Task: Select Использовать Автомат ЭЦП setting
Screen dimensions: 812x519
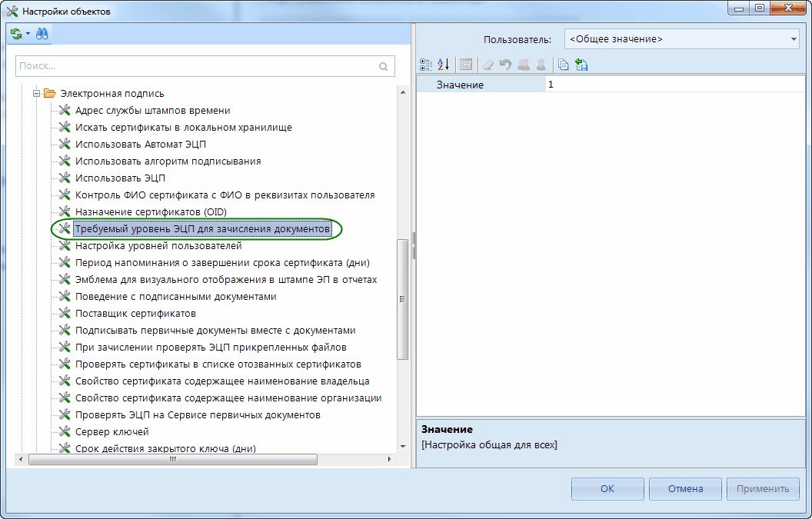Action: 141,145
